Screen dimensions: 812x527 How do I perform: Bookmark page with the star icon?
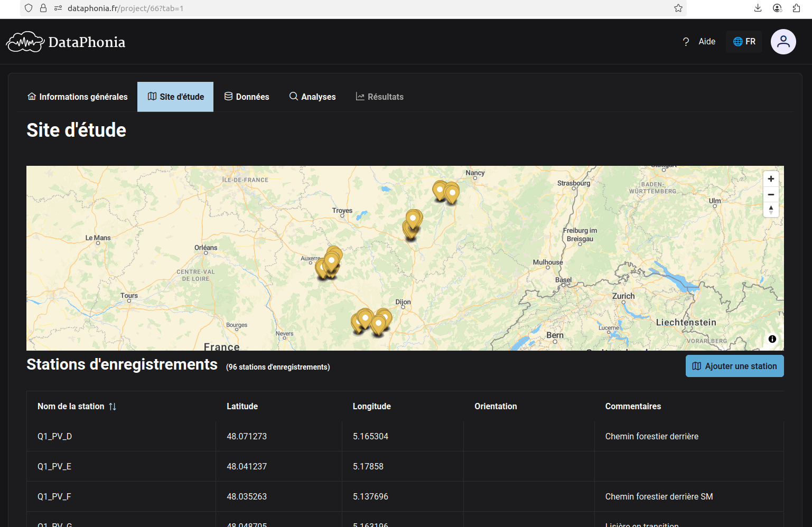pyautogui.click(x=678, y=8)
